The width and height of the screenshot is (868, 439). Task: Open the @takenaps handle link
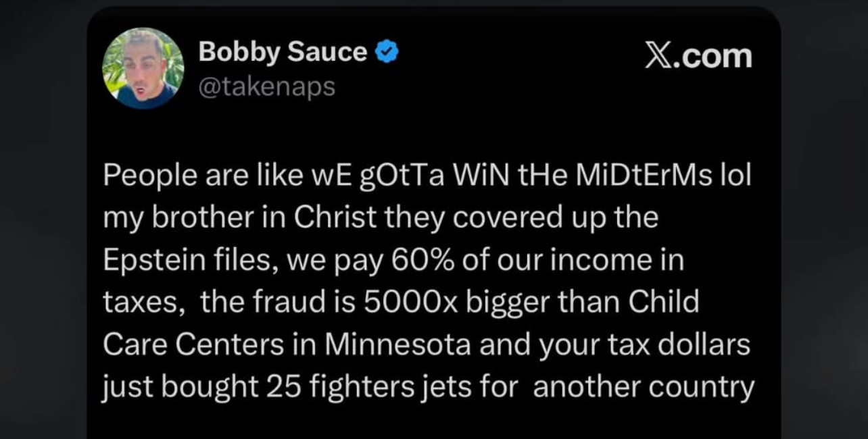click(x=266, y=86)
